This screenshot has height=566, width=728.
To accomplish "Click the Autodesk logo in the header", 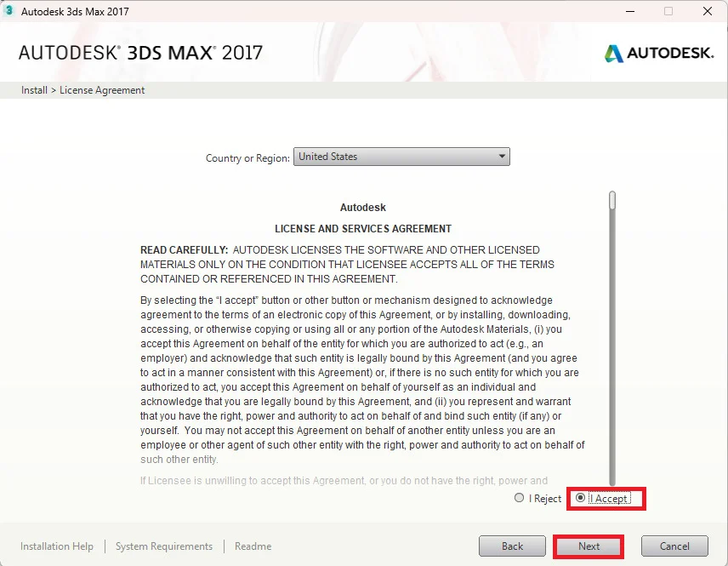I will 659,53.
